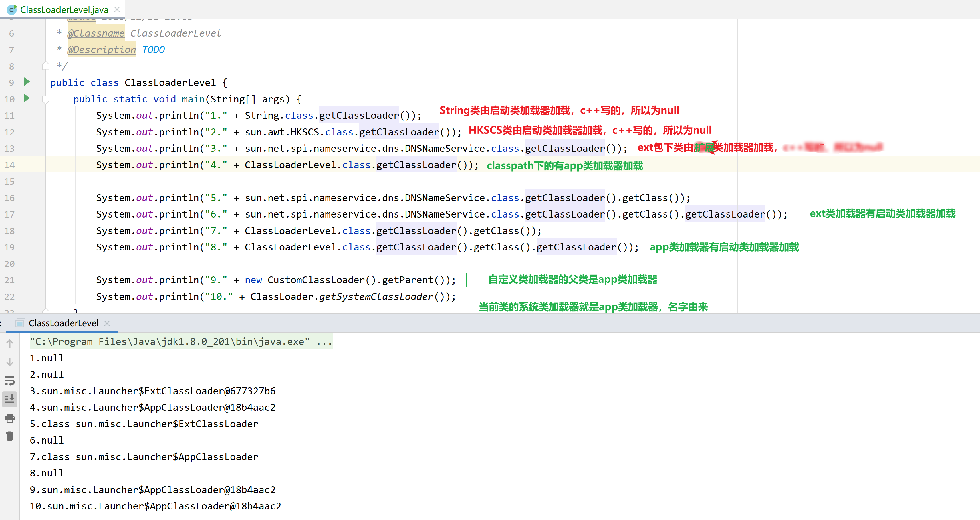Click the Print console output icon
The height and width of the screenshot is (520, 980).
point(10,418)
